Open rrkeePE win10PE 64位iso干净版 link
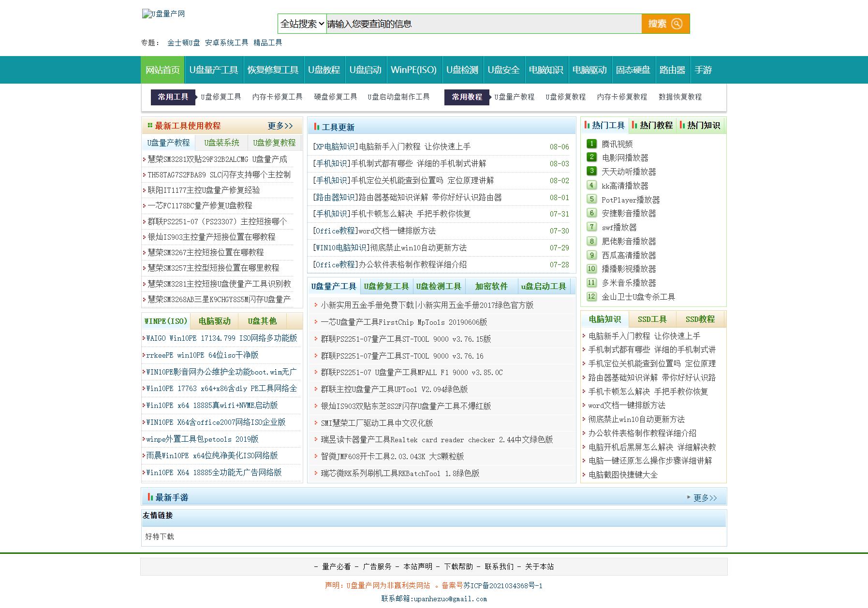 (202, 355)
